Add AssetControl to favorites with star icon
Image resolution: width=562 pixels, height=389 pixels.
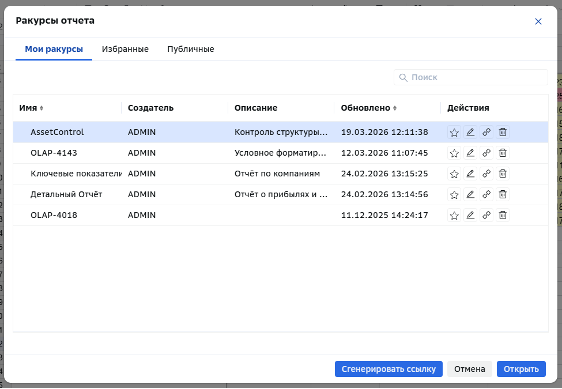(454, 132)
